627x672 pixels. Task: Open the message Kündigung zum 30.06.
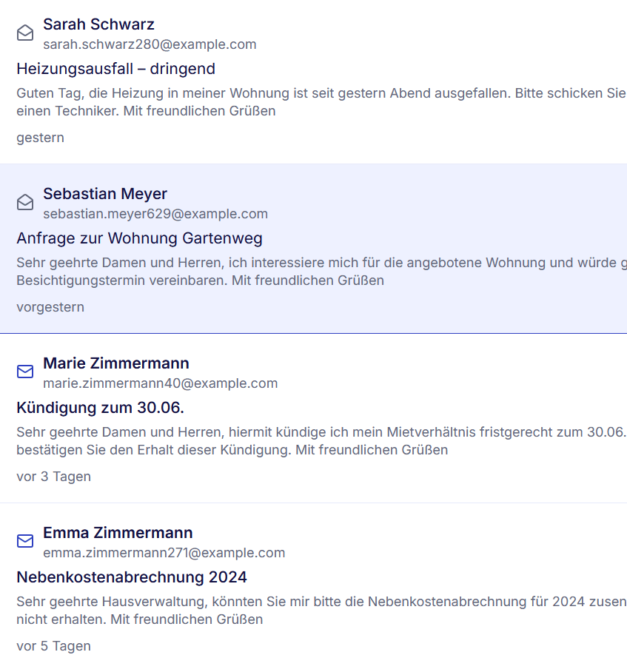click(100, 408)
